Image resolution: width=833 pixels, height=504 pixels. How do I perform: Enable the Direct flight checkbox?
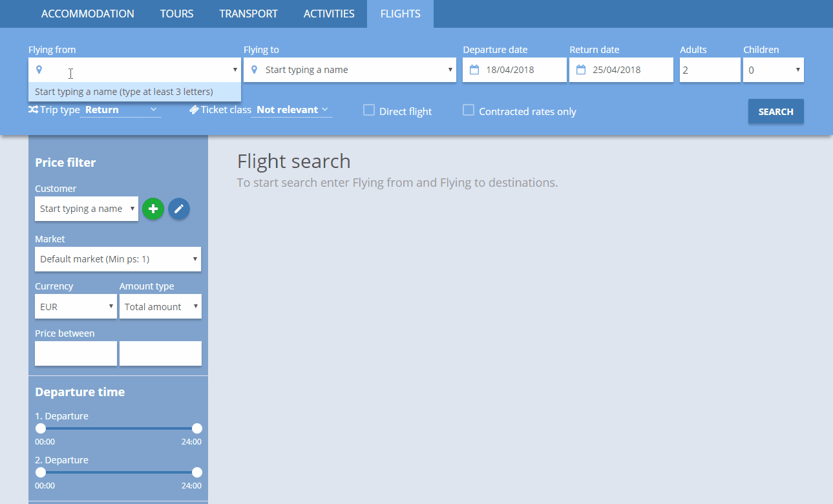pyautogui.click(x=368, y=110)
